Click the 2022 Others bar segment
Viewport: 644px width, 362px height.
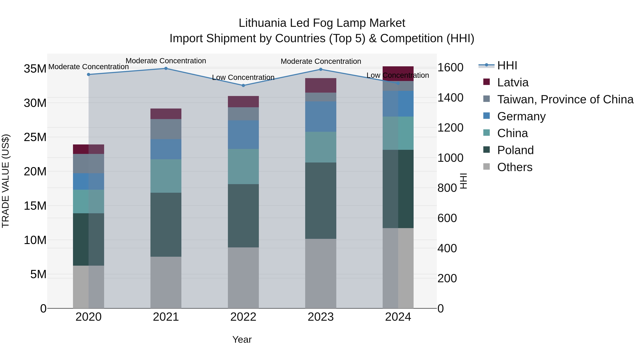(x=243, y=278)
